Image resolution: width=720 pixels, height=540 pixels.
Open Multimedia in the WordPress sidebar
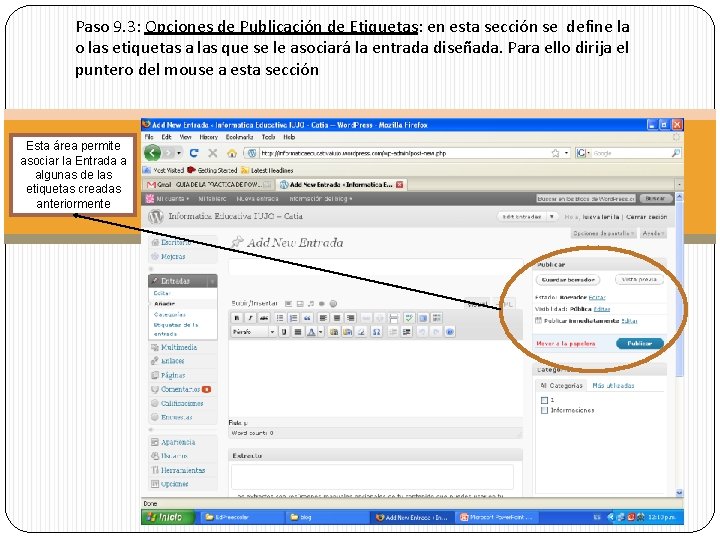click(x=179, y=347)
